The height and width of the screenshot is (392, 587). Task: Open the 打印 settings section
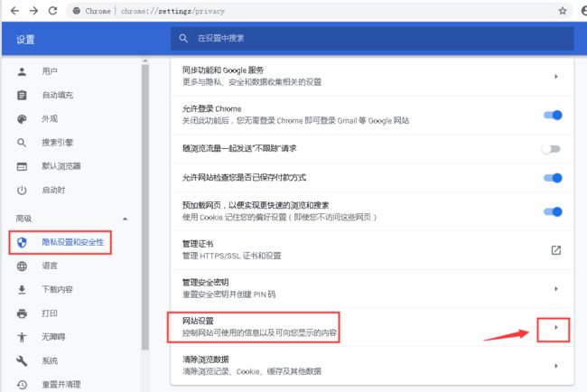coord(50,313)
